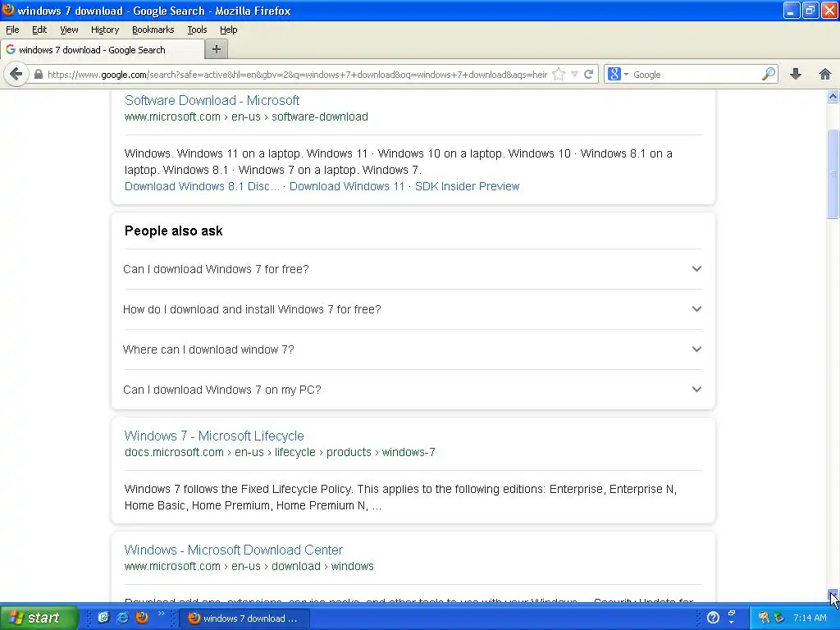The image size is (840, 630).
Task: Open SDK Insider Preview sublink
Action: click(x=467, y=186)
